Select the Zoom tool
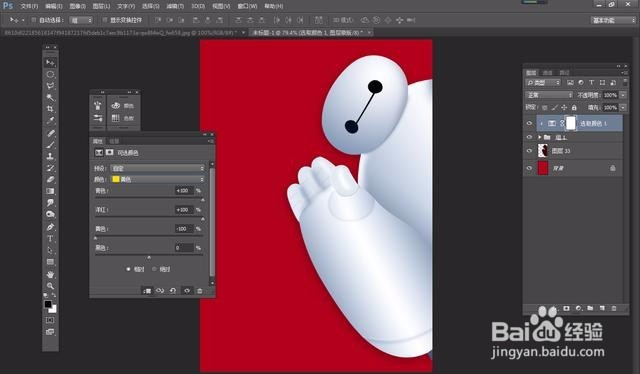Screen dimensions: 640x374 50,286
